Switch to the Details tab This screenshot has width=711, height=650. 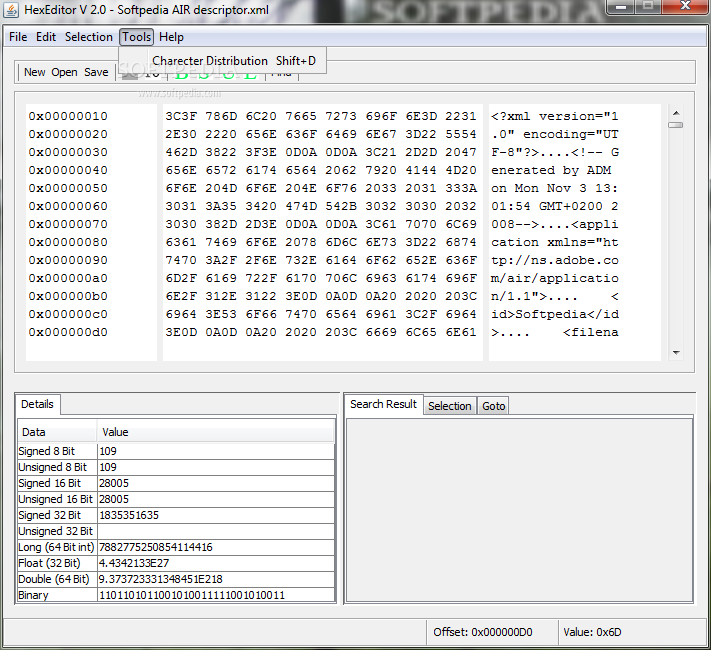click(x=37, y=404)
